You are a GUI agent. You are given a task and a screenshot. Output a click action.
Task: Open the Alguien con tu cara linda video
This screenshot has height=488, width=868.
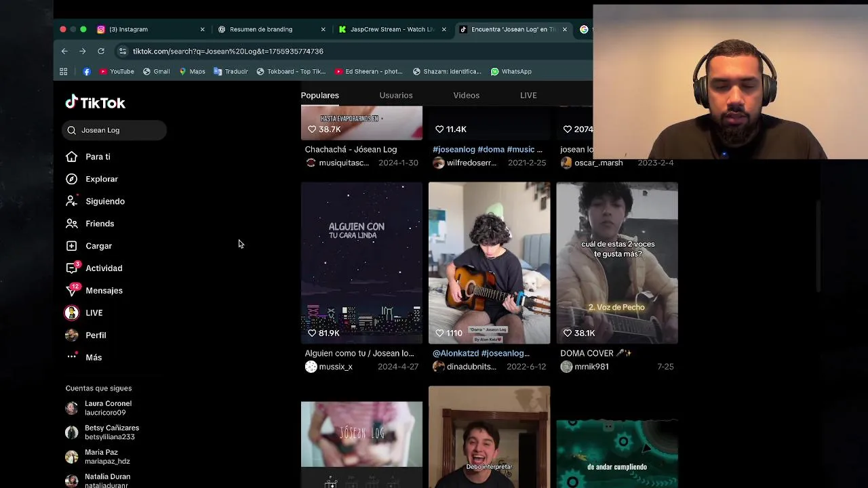point(361,263)
